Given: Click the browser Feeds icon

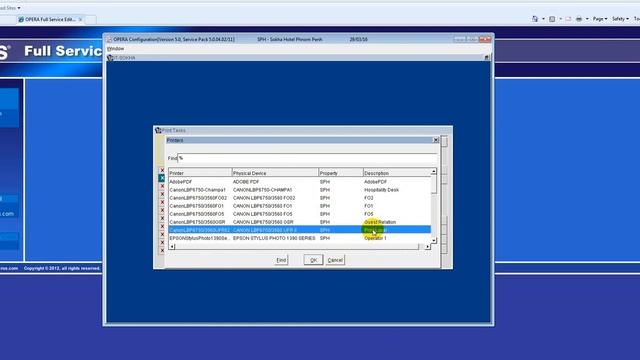Looking at the screenshot, I should tap(552, 19).
